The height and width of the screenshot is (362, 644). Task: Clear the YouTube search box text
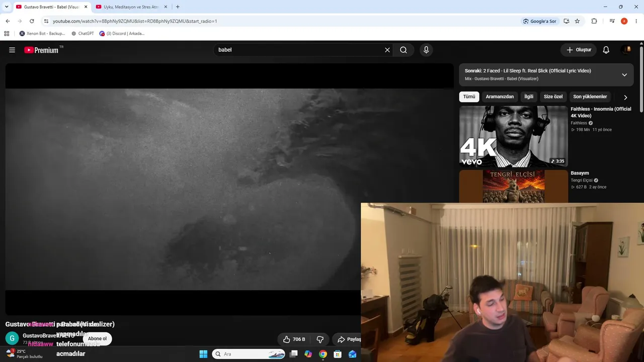[387, 50]
